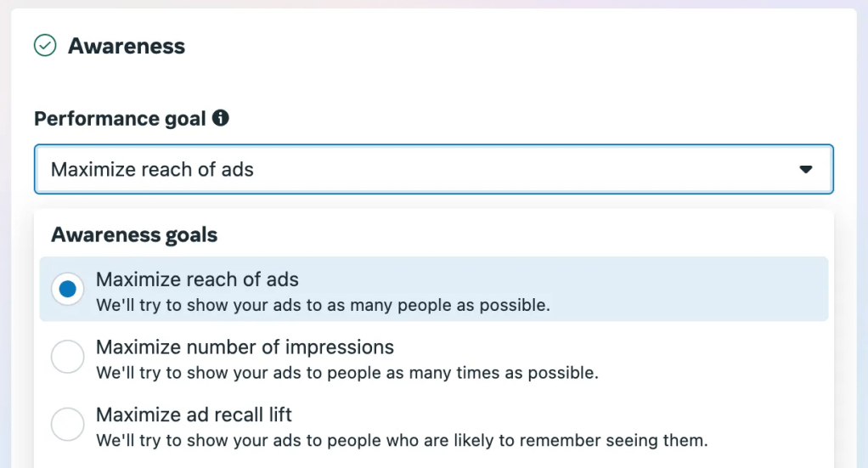
Task: Click the 'as many times as possible' description
Action: coord(347,373)
